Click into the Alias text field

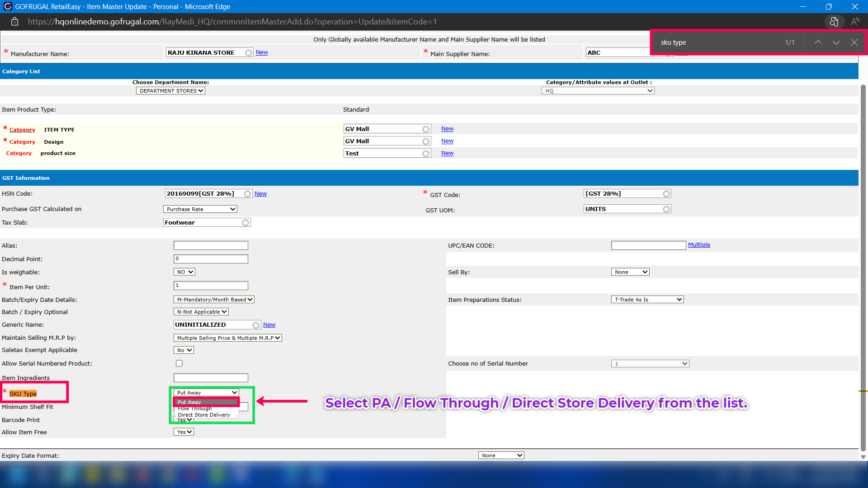click(x=211, y=245)
